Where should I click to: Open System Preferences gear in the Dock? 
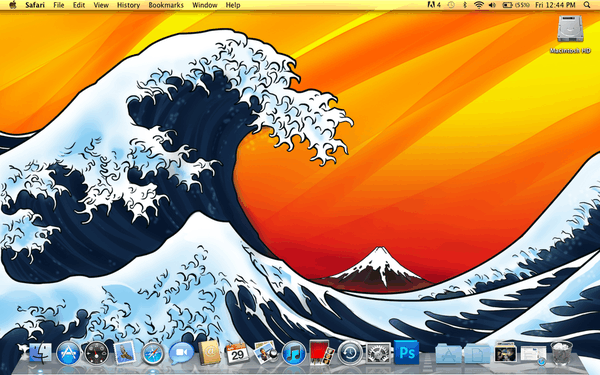tap(378, 353)
